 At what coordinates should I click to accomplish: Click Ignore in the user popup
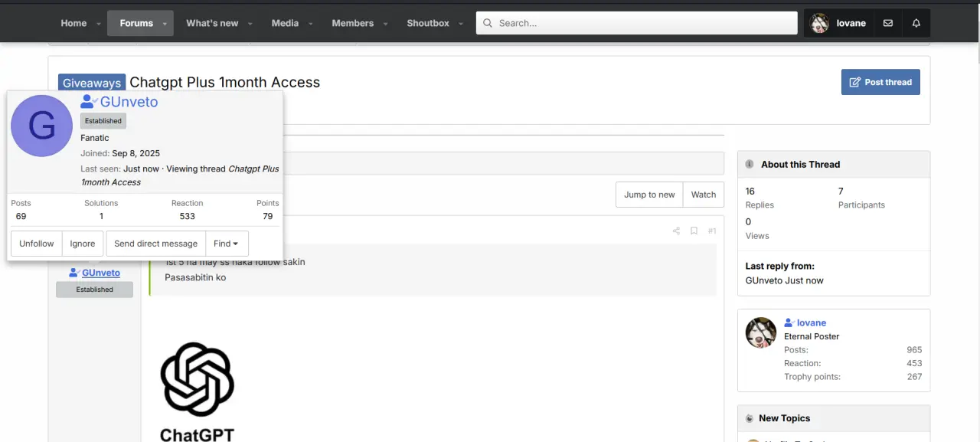coord(83,244)
